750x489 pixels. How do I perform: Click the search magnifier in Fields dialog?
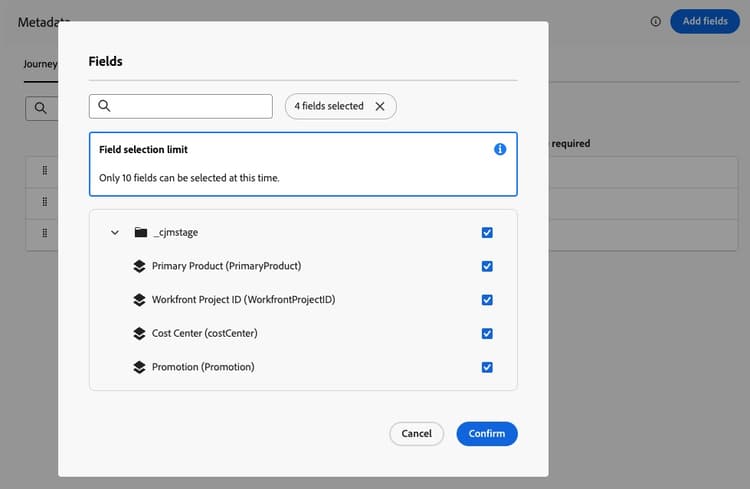tap(104, 106)
